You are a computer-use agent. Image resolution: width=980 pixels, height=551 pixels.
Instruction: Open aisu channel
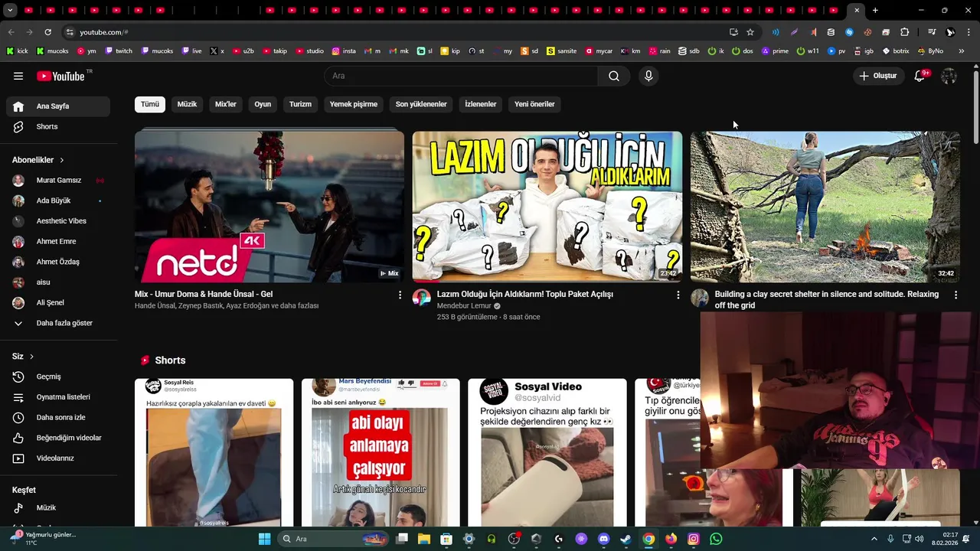point(58,282)
